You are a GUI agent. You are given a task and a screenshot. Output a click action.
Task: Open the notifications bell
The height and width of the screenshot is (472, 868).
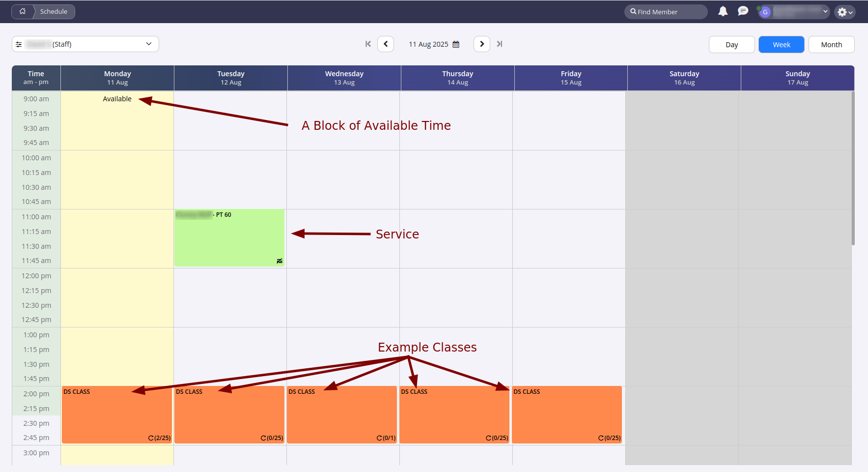(723, 11)
